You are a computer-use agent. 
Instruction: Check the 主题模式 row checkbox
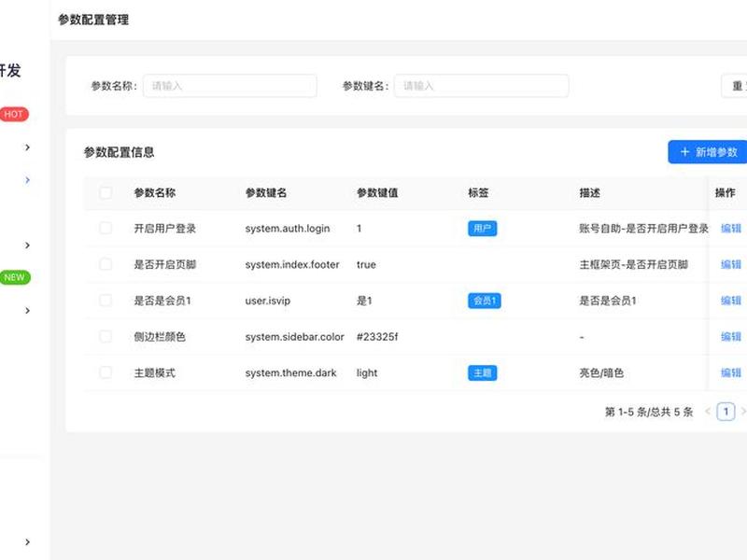(106, 372)
